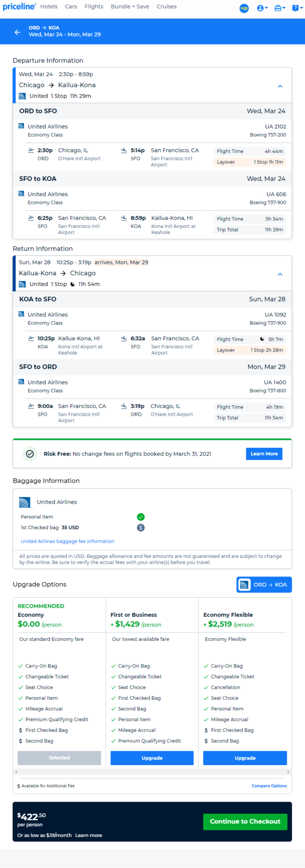Click the UA 2102 flight number
This screenshot has height=868, width=305.
275,126
